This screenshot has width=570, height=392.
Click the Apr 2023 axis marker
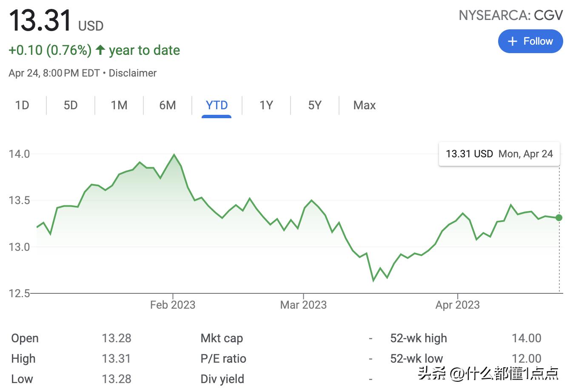(x=458, y=305)
